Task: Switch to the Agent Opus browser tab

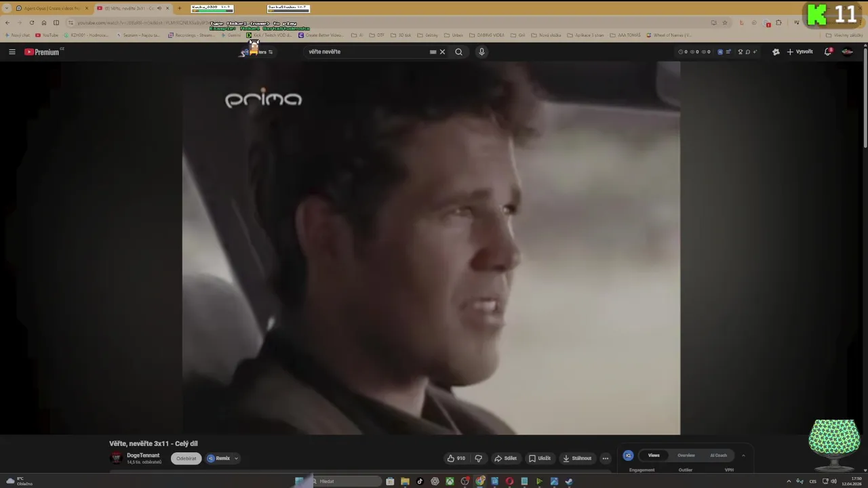Action: [x=51, y=8]
